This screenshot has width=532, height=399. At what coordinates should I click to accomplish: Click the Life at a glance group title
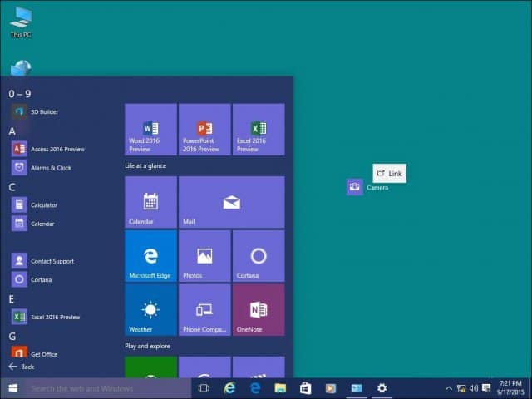145,166
